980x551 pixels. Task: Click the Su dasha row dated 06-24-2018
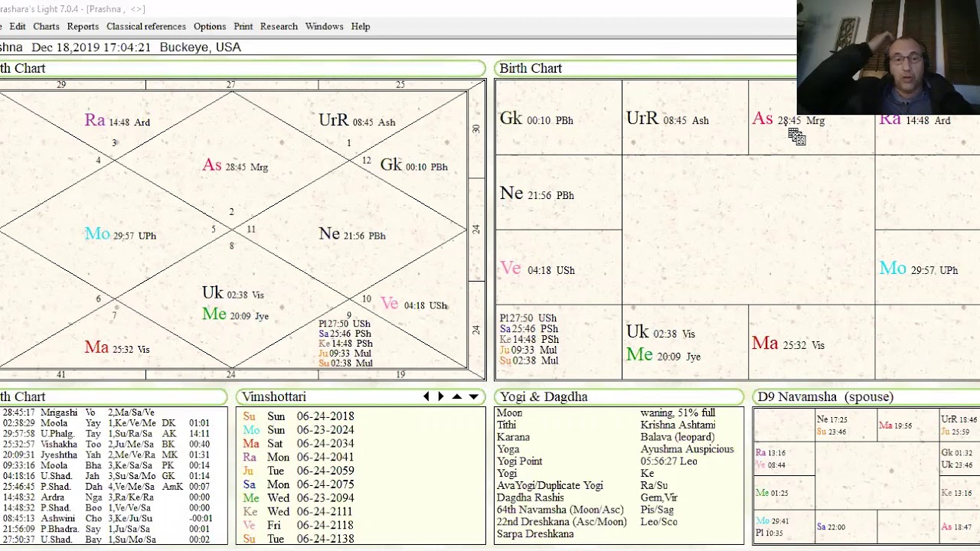pyautogui.click(x=299, y=416)
